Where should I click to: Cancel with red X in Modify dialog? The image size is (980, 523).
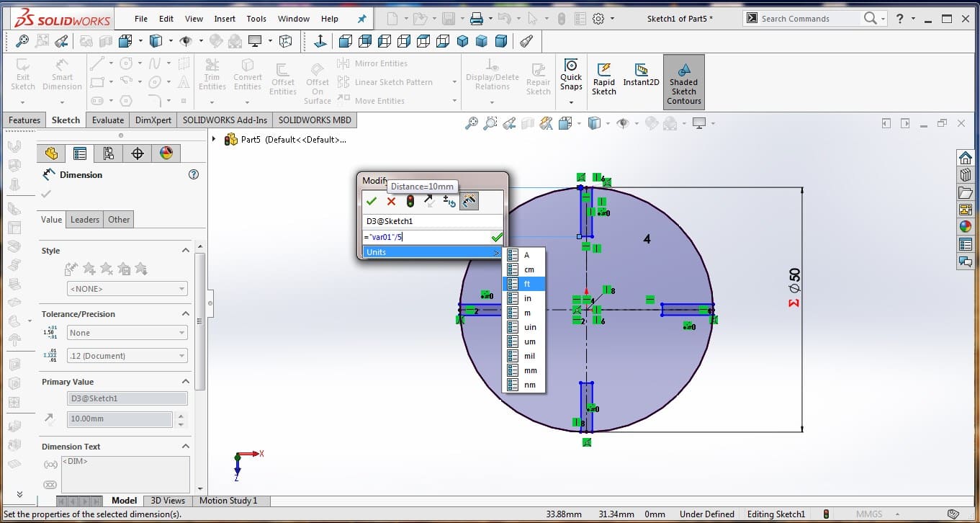tap(391, 201)
